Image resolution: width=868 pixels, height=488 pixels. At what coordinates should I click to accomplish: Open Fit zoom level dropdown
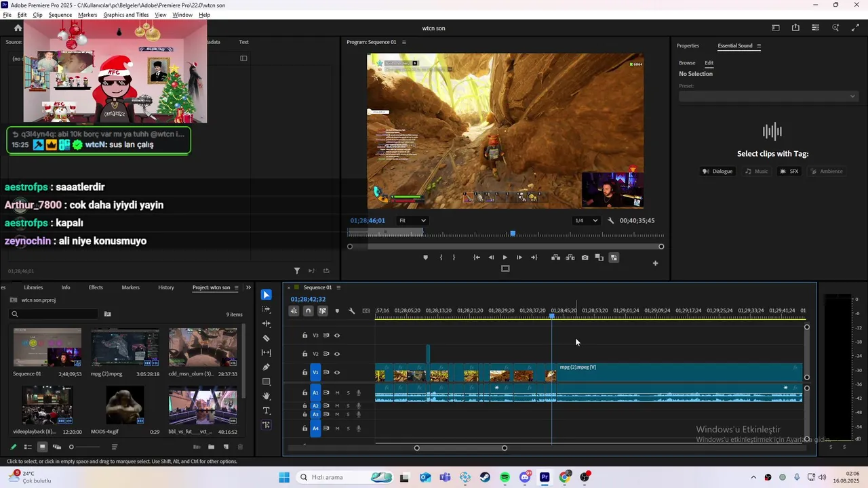point(412,220)
